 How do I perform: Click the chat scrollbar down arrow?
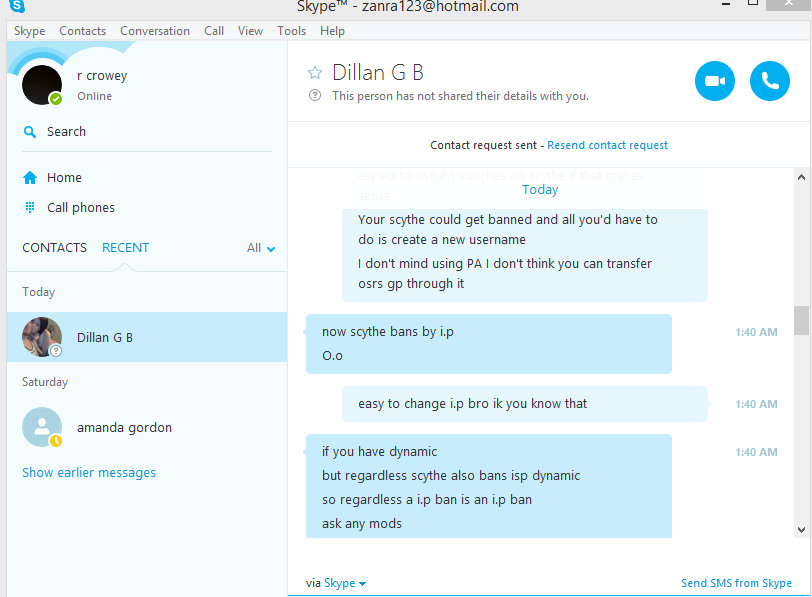(x=802, y=530)
